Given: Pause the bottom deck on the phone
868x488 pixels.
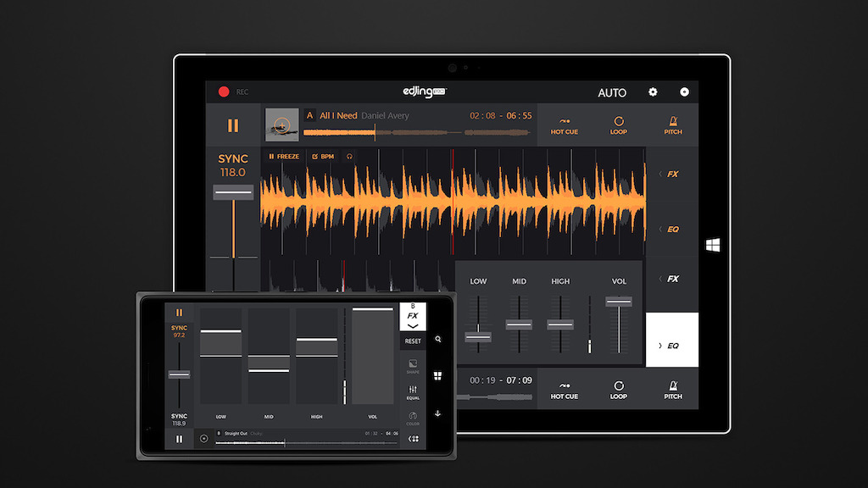Looking at the screenshot, I should tap(179, 439).
